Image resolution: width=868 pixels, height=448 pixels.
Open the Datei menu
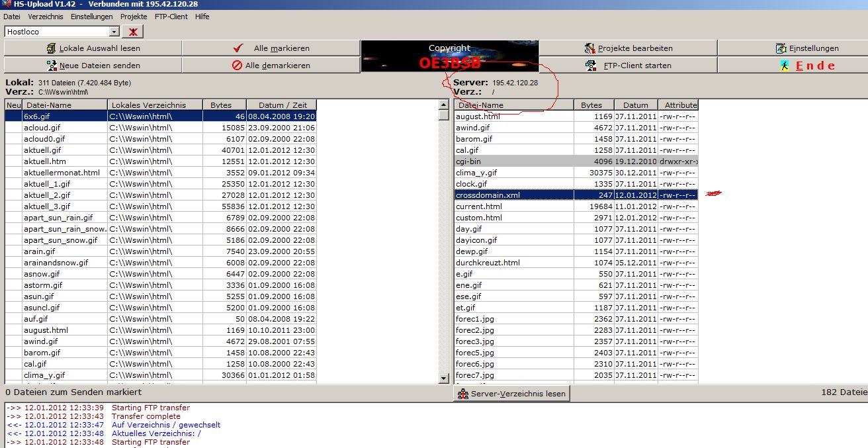[12, 17]
